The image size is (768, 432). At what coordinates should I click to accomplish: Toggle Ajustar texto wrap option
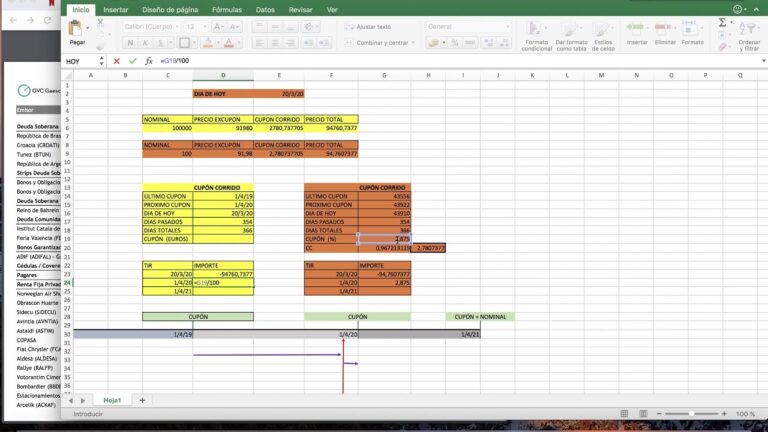point(368,27)
